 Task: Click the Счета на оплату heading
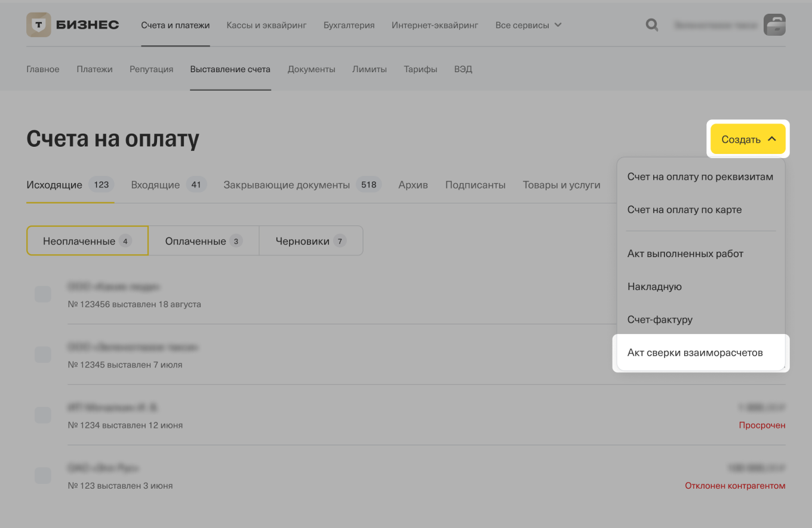point(113,139)
